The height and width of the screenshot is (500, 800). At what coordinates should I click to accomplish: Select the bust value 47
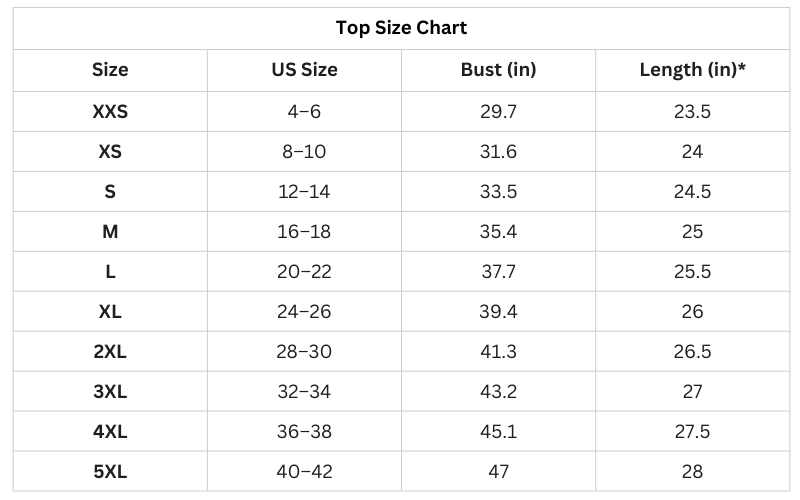498,471
